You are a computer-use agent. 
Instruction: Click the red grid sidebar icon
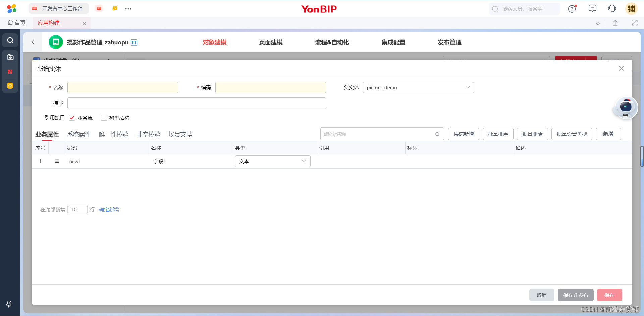coord(10,72)
